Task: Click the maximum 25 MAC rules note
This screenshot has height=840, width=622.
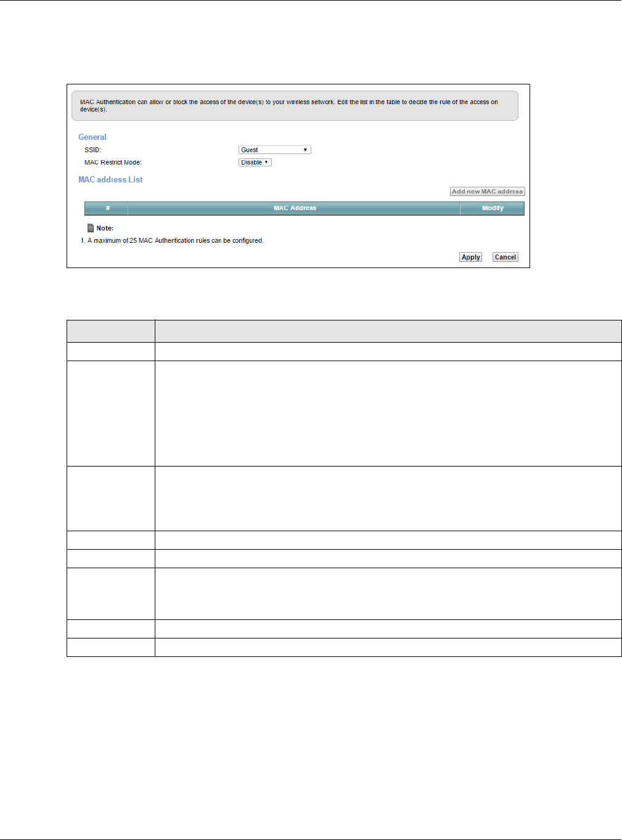Action: pyautogui.click(x=172, y=240)
